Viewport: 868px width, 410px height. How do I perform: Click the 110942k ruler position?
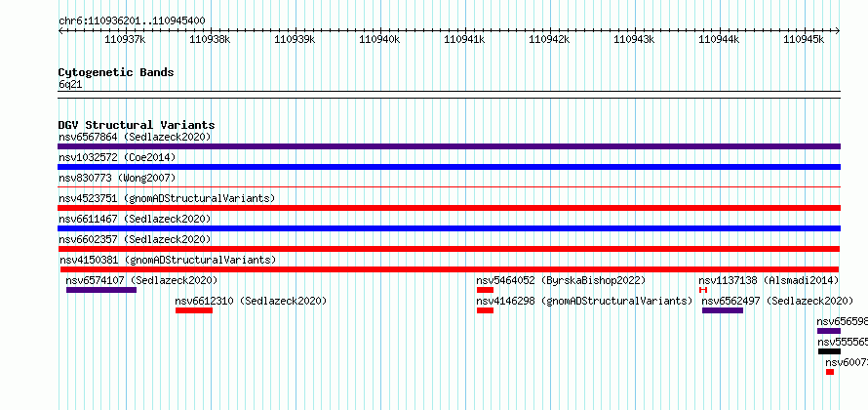[x=549, y=39]
